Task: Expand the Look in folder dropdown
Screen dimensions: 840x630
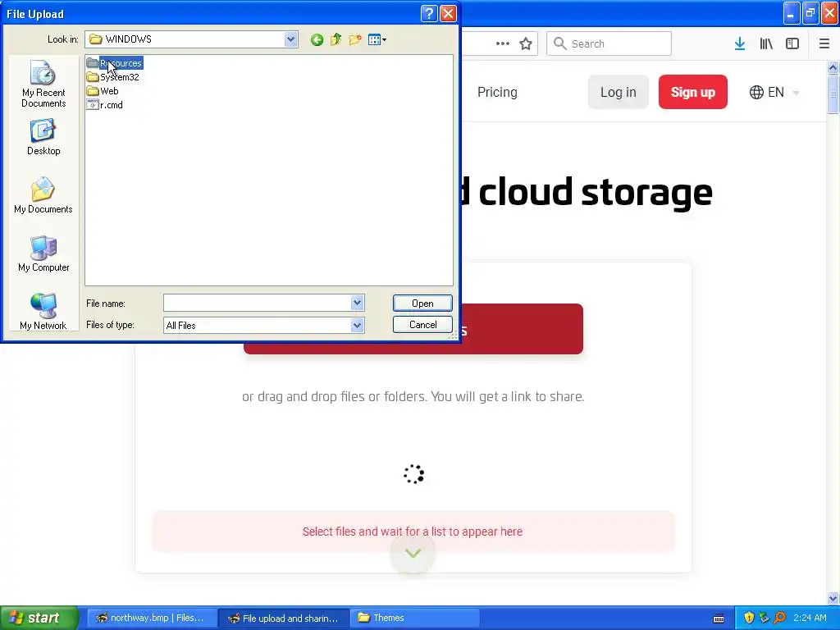Action: [x=291, y=39]
